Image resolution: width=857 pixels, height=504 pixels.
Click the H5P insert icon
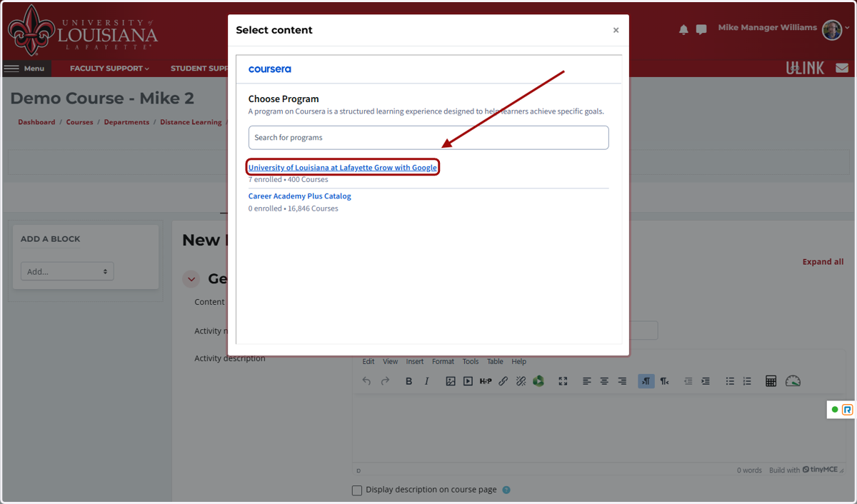pos(486,381)
